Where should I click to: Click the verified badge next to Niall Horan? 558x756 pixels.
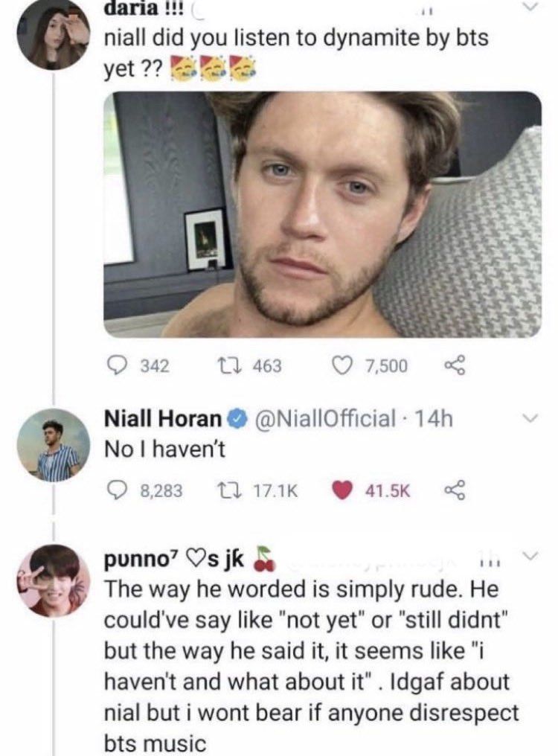click(237, 419)
